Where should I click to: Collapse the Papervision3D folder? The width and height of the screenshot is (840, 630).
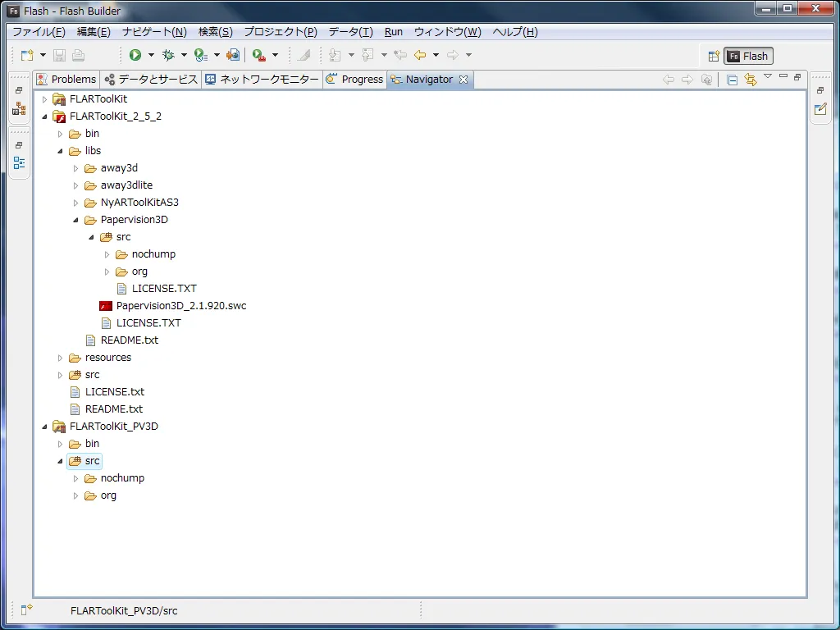point(76,220)
